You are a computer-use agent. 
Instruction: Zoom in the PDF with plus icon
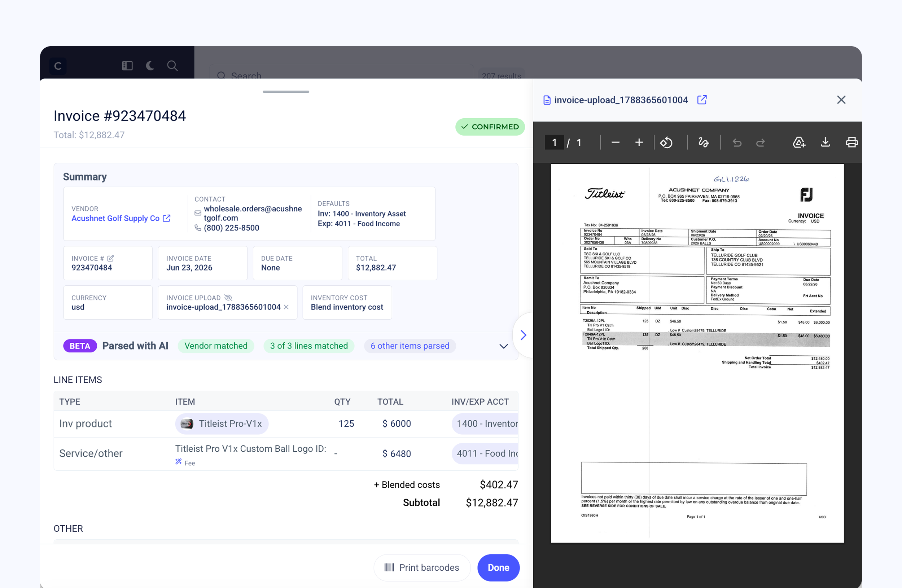[639, 142]
